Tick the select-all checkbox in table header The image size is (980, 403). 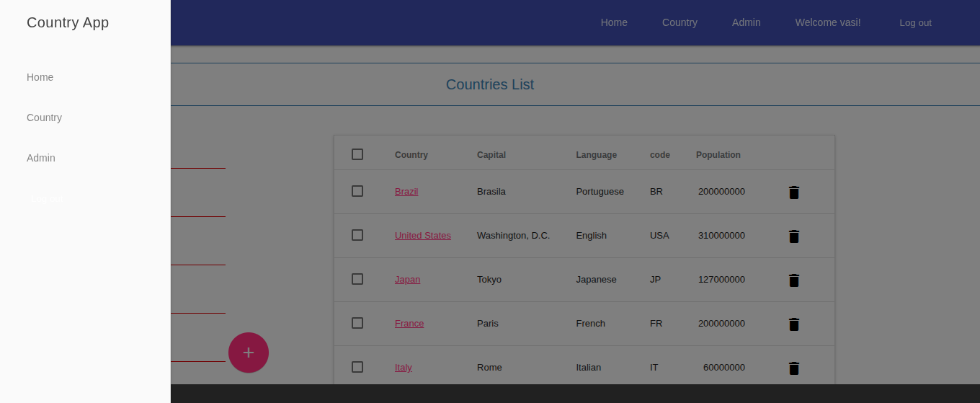coord(357,154)
